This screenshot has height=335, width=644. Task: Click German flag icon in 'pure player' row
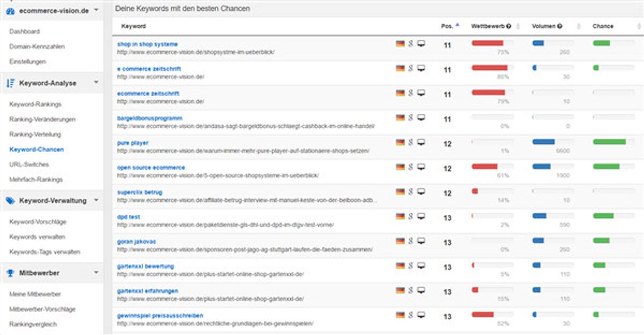point(400,142)
